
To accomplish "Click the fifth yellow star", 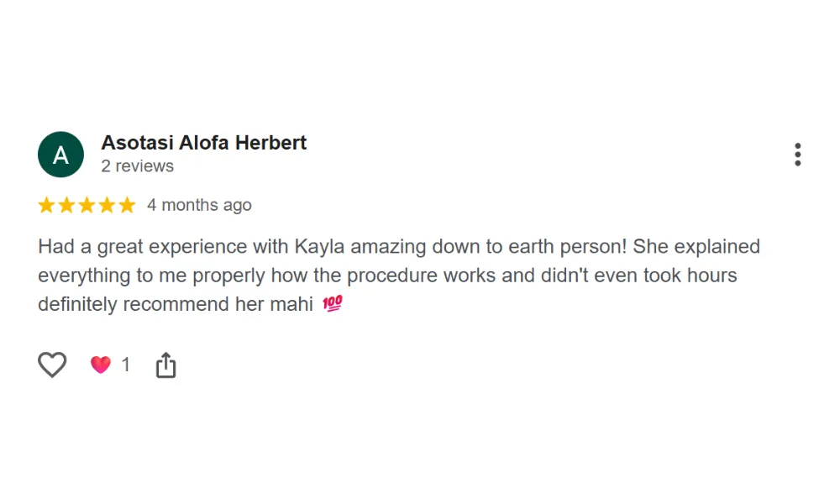I will click(127, 205).
